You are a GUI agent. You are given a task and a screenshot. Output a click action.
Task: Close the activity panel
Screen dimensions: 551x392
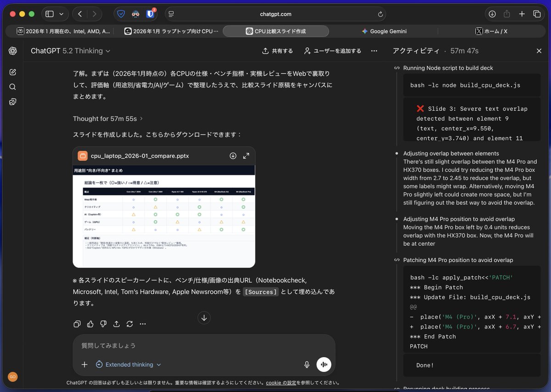pos(539,51)
